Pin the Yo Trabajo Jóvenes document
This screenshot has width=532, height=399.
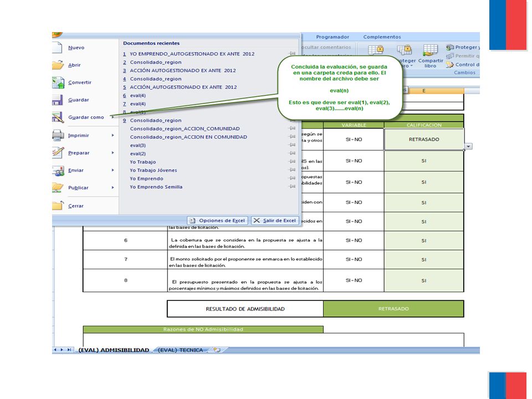292,170
